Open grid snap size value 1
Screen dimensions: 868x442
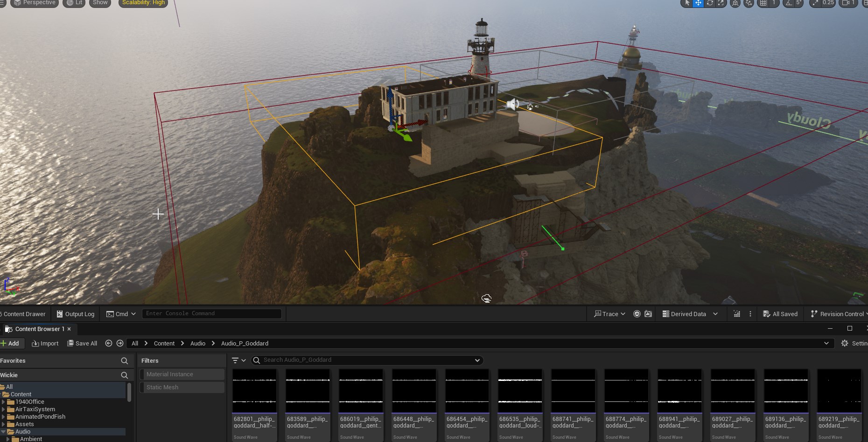point(774,3)
